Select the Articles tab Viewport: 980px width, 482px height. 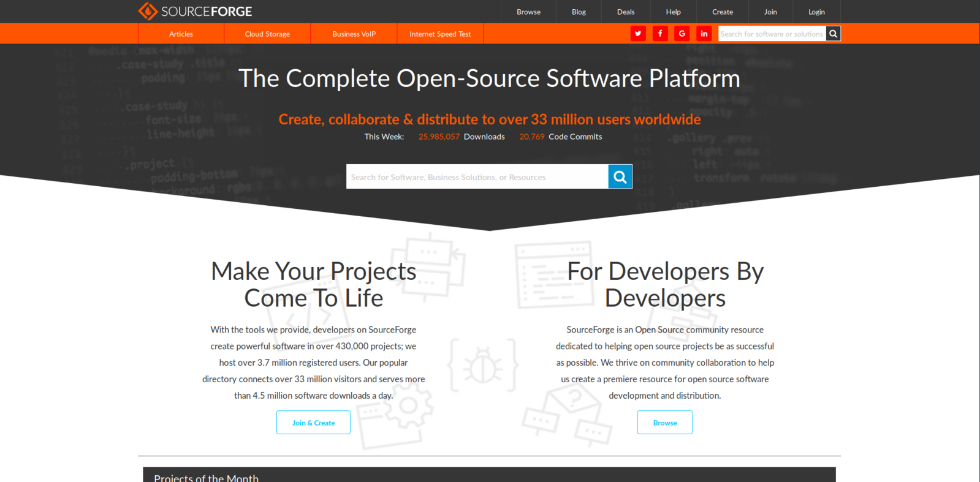(x=181, y=34)
